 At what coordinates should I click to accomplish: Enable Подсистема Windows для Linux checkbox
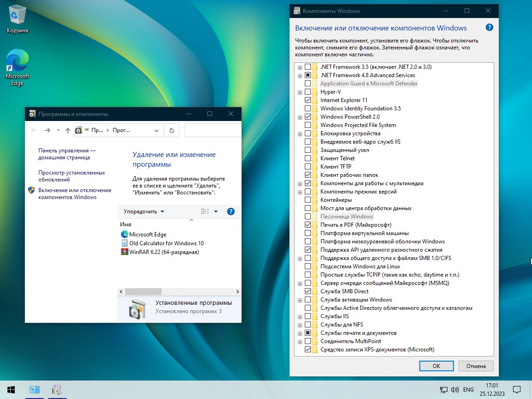(x=308, y=266)
